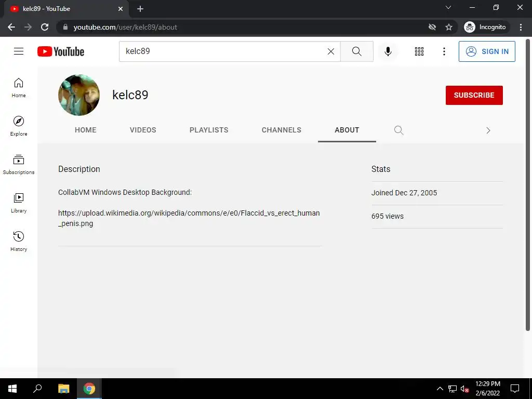Bookmark this page with the star
Viewport: 532px width, 399px height.
tap(449, 27)
